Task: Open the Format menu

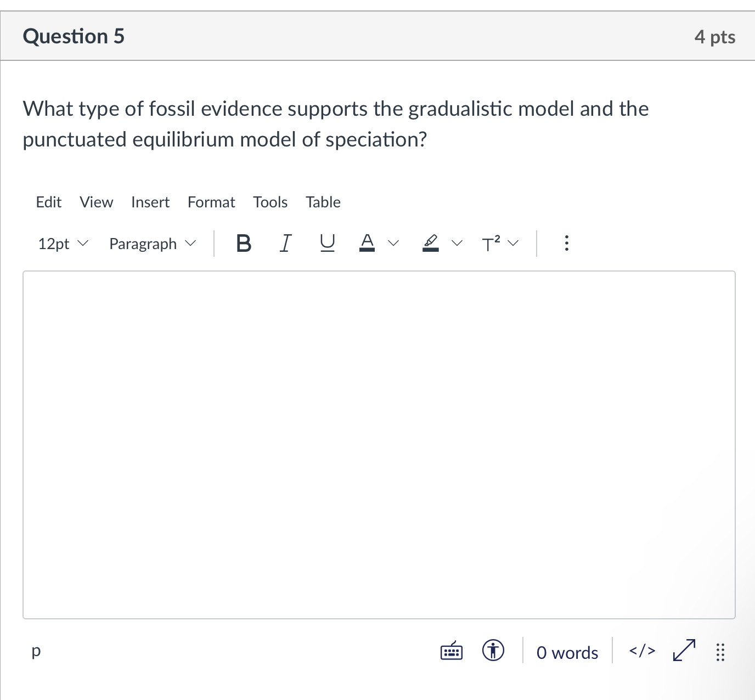Action: [x=211, y=202]
